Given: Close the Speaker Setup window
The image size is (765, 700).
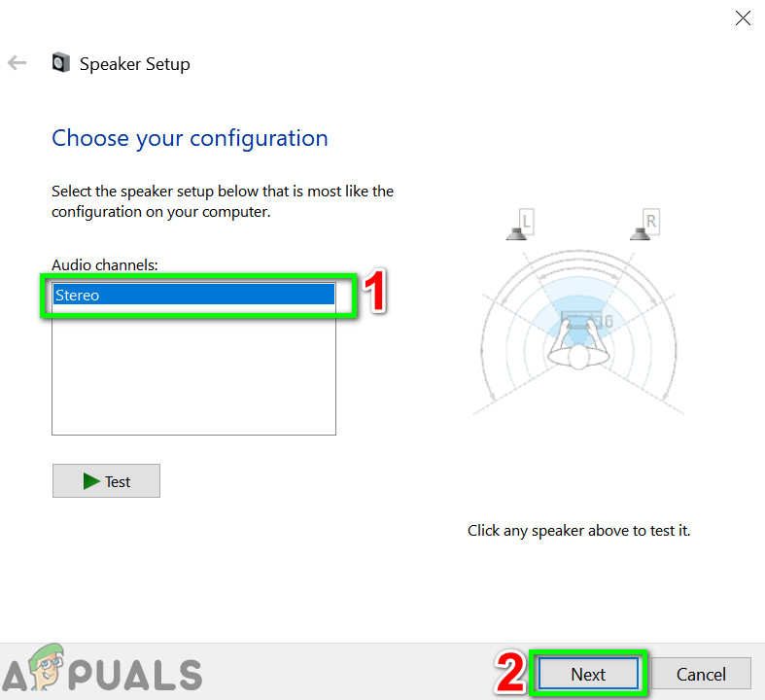Looking at the screenshot, I should (x=743, y=18).
